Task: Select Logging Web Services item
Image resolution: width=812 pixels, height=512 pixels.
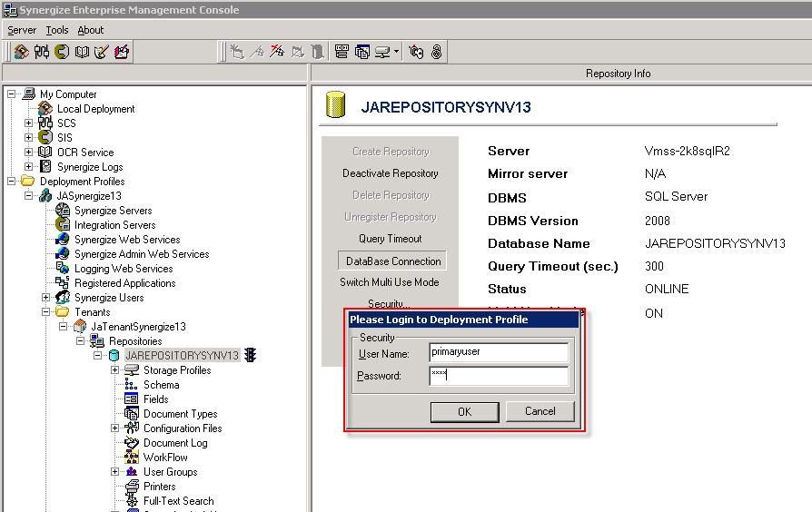Action: tap(124, 269)
